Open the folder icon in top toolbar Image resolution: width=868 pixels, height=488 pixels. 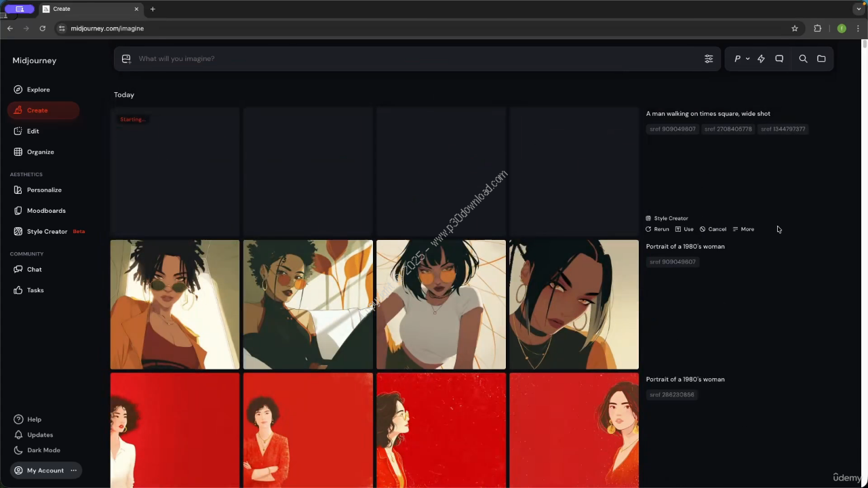(x=821, y=59)
